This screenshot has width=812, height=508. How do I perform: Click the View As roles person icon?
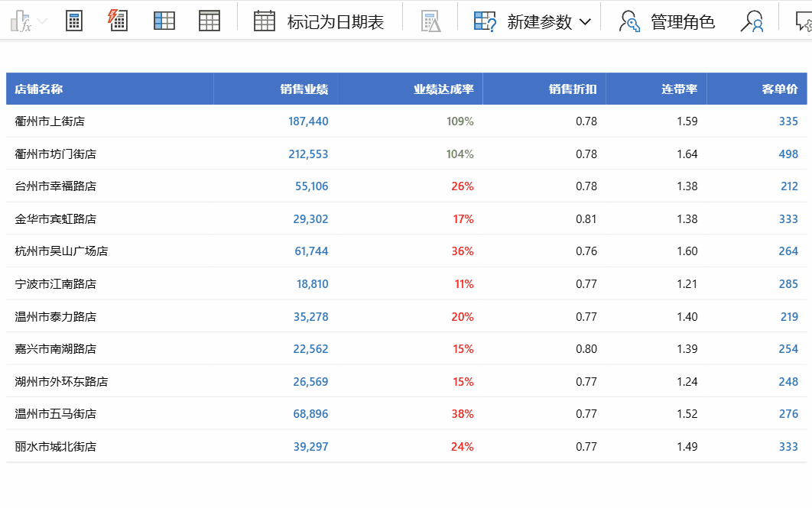(752, 21)
